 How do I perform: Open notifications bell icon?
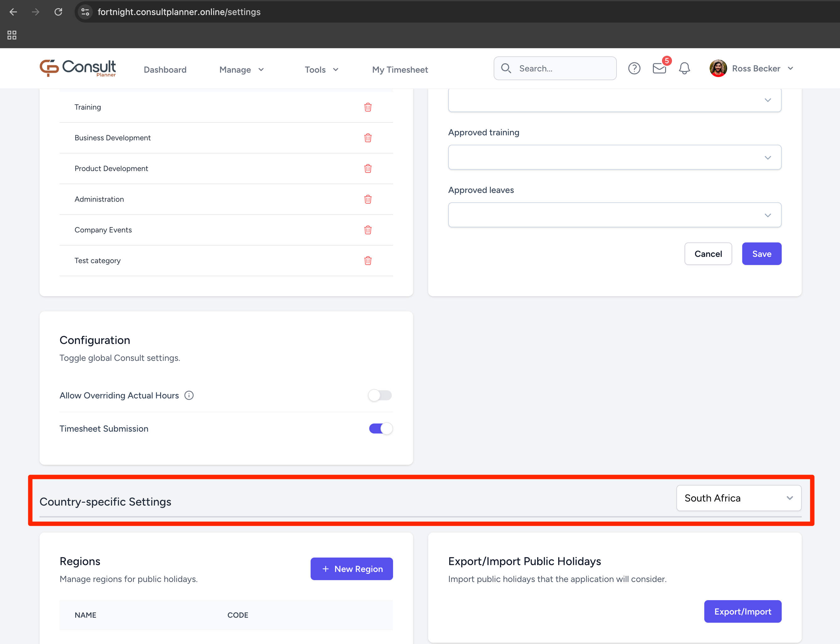click(684, 69)
